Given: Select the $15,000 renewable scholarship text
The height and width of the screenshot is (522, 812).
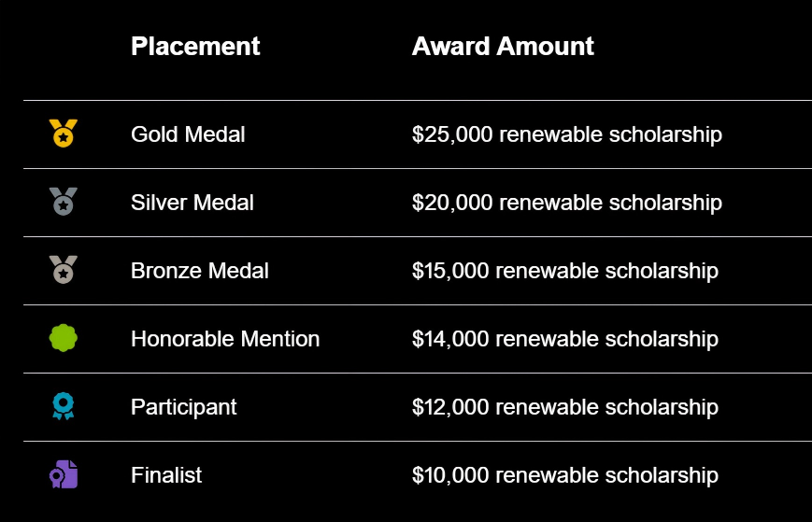Looking at the screenshot, I should (565, 272).
